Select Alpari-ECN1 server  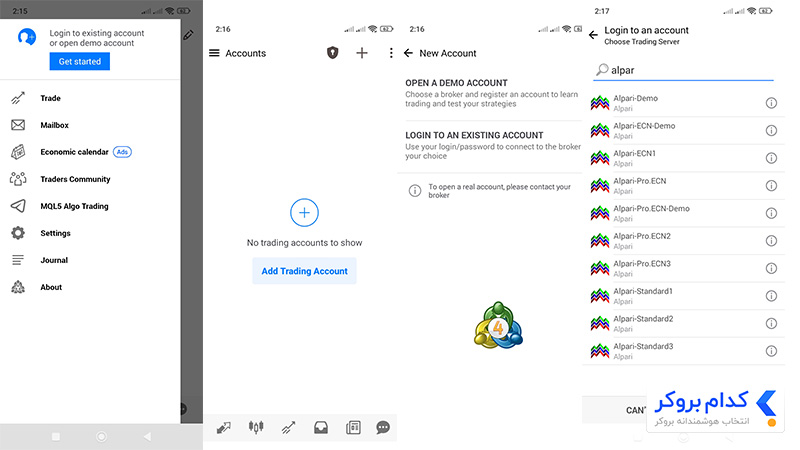(684, 158)
